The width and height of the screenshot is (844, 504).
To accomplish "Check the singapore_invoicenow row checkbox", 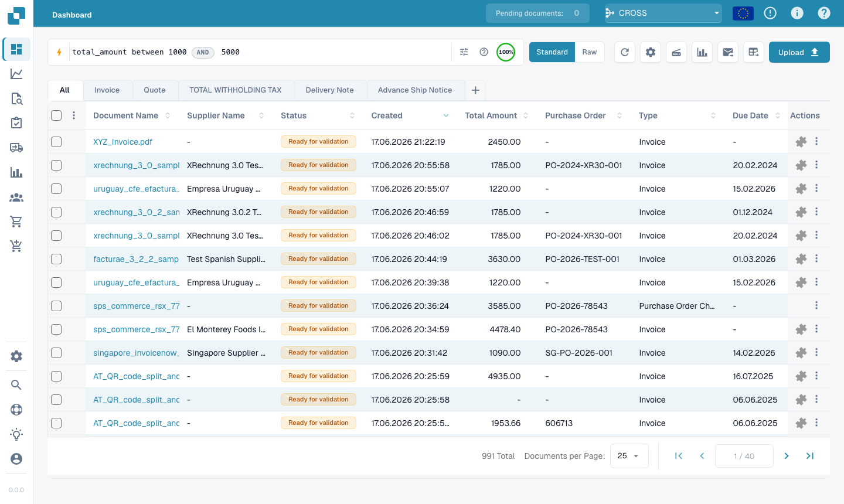I will pos(56,353).
